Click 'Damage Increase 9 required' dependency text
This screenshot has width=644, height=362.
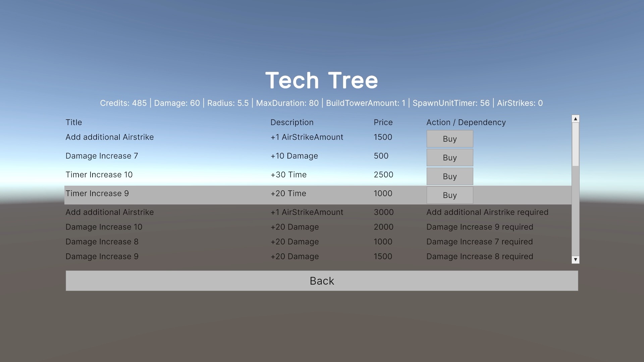[x=479, y=227]
